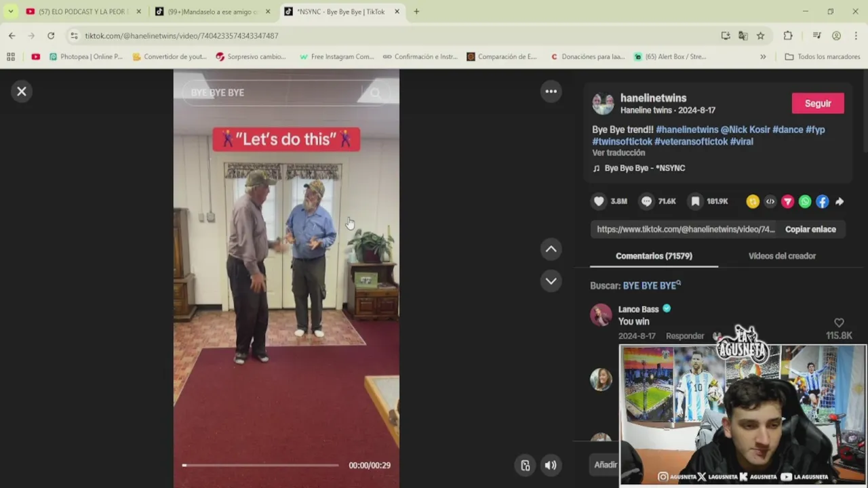This screenshot has width=868, height=488.
Task: Click Lance Bass's avatar
Action: pyautogui.click(x=601, y=316)
